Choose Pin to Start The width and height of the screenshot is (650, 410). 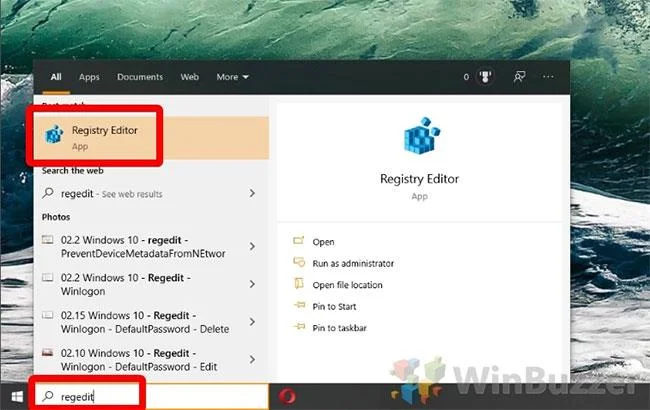(x=334, y=306)
